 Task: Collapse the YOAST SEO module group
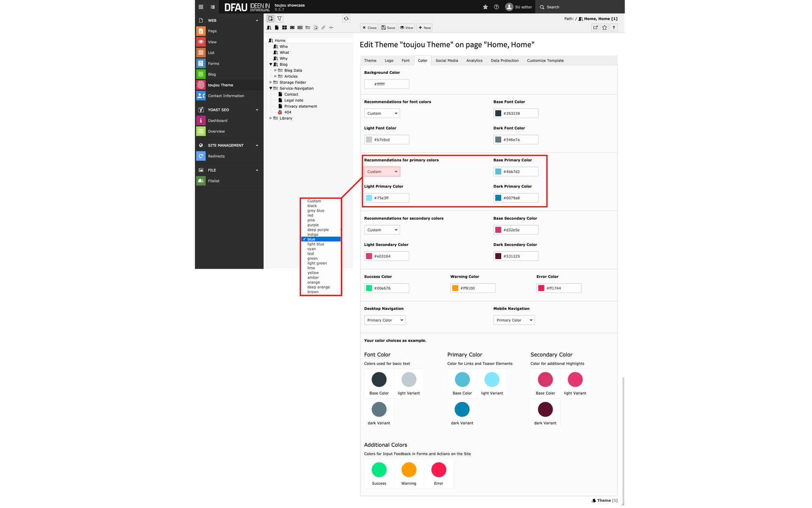[257, 110]
